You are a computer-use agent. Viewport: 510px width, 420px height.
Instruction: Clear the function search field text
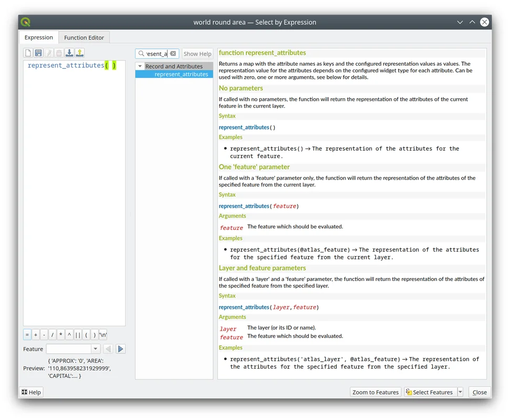pyautogui.click(x=173, y=54)
